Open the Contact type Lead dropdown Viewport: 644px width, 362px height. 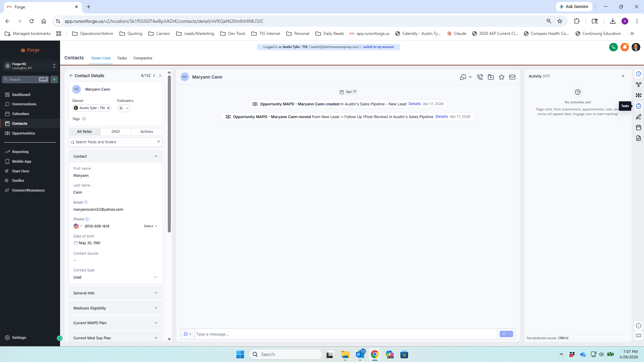(x=115, y=277)
